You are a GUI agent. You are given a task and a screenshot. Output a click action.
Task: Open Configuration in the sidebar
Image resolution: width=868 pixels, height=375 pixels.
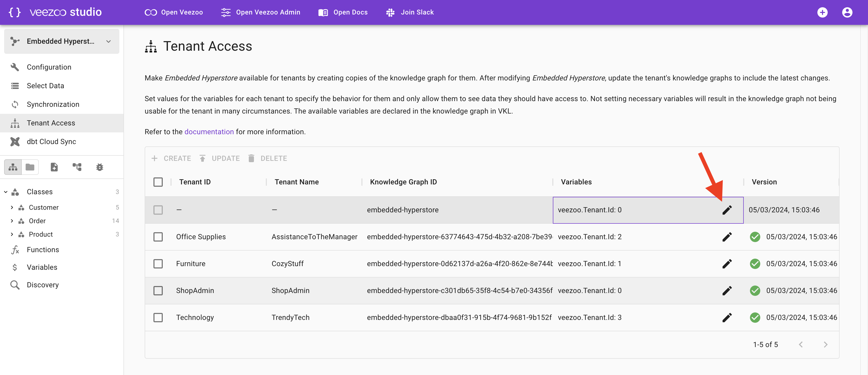tap(62, 67)
